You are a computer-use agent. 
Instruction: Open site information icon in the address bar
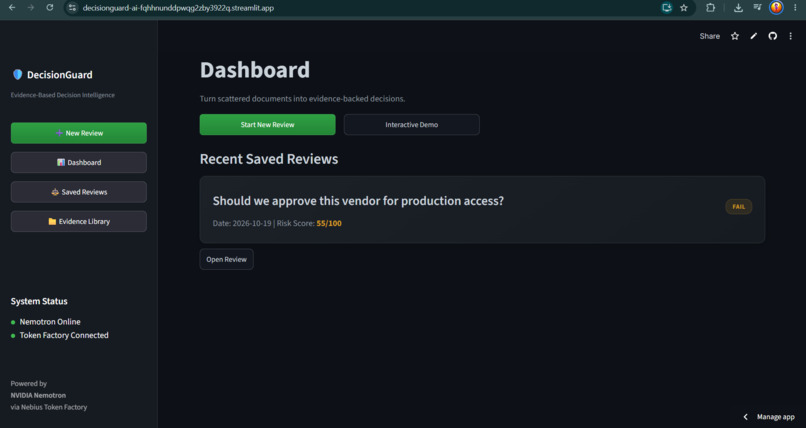(x=72, y=8)
